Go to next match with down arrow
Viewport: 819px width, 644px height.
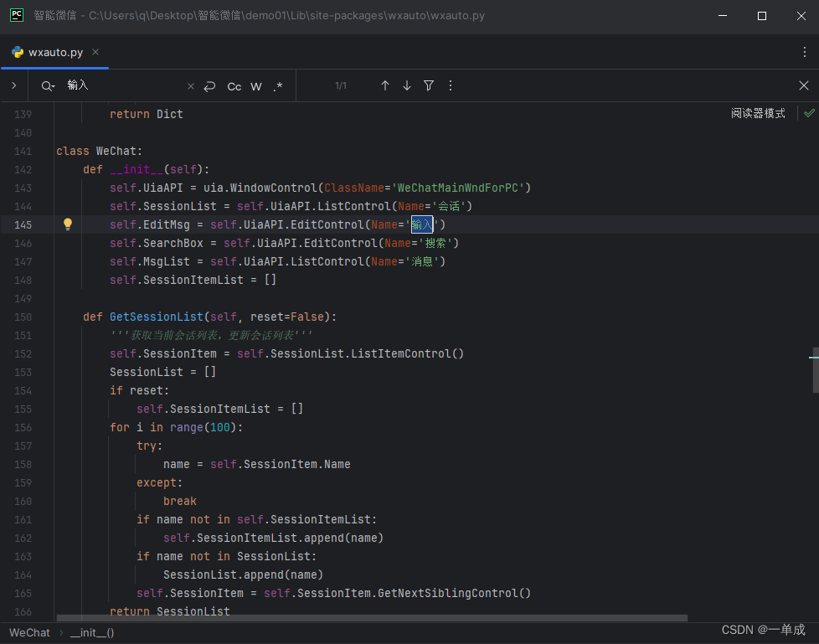coord(406,85)
